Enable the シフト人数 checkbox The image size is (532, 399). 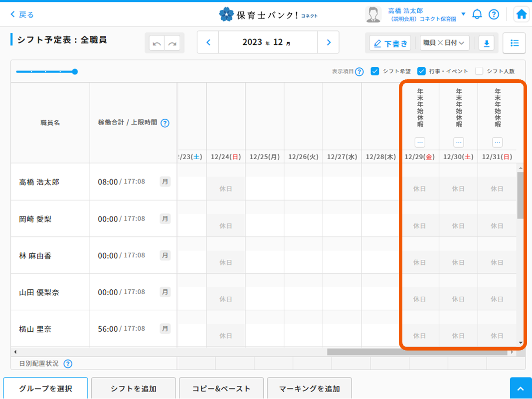479,71
